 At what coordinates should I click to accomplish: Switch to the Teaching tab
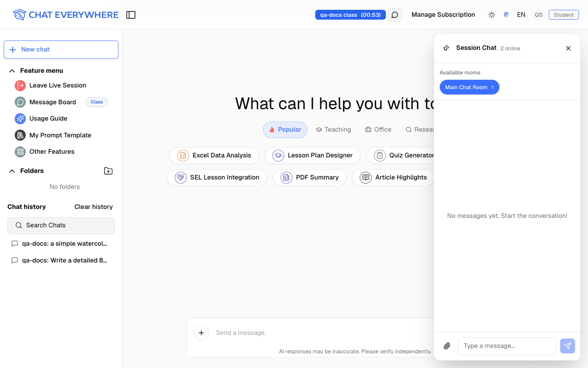coord(333,130)
